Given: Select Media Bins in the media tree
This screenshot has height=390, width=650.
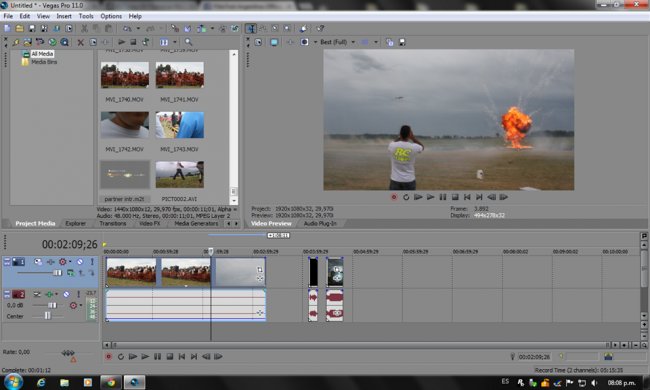Looking at the screenshot, I should click(x=44, y=62).
